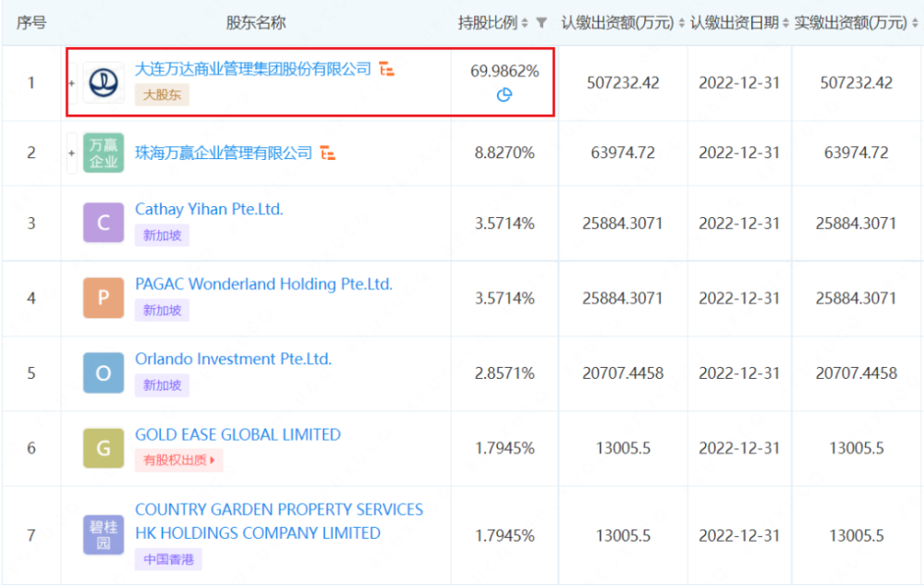Open COUNTRY GARDEN PROPERTY SERVICES HK HOLDINGS link

(279, 521)
